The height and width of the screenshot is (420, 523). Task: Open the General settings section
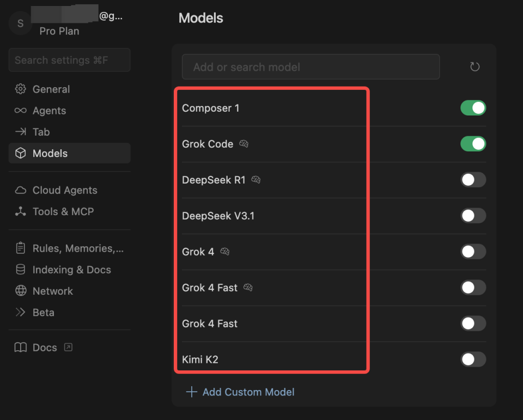(51, 89)
